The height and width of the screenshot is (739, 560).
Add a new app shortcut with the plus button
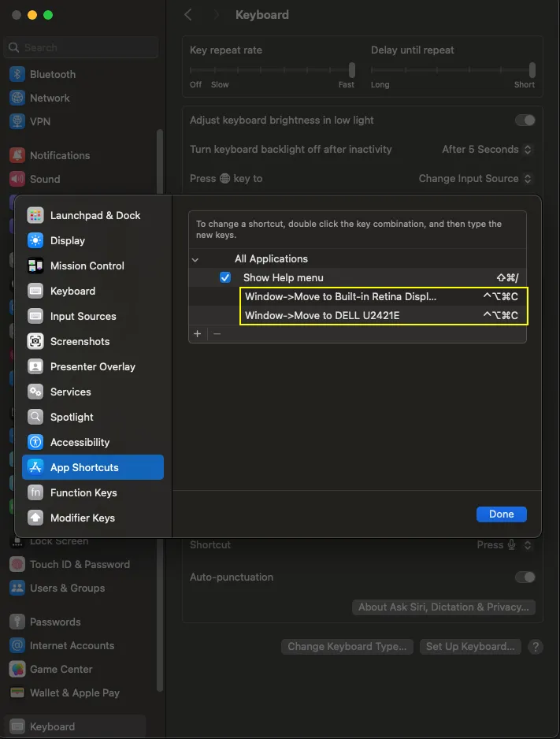197,333
